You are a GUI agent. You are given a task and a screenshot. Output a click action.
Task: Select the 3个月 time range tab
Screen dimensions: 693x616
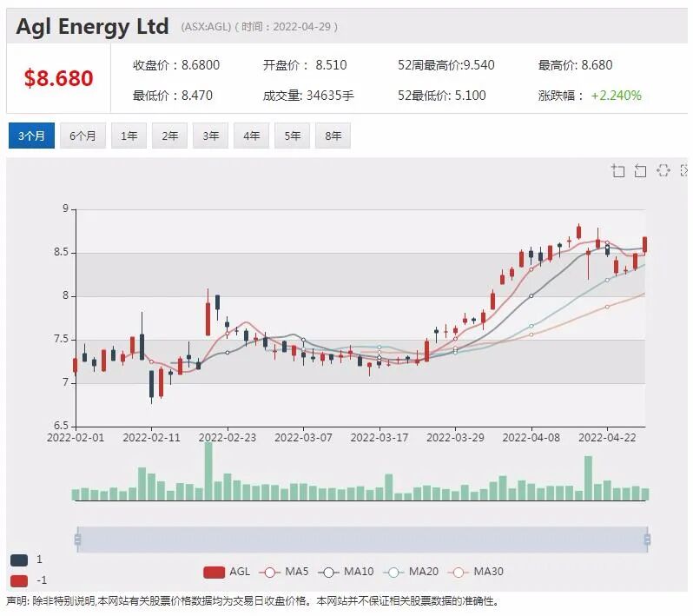point(31,136)
